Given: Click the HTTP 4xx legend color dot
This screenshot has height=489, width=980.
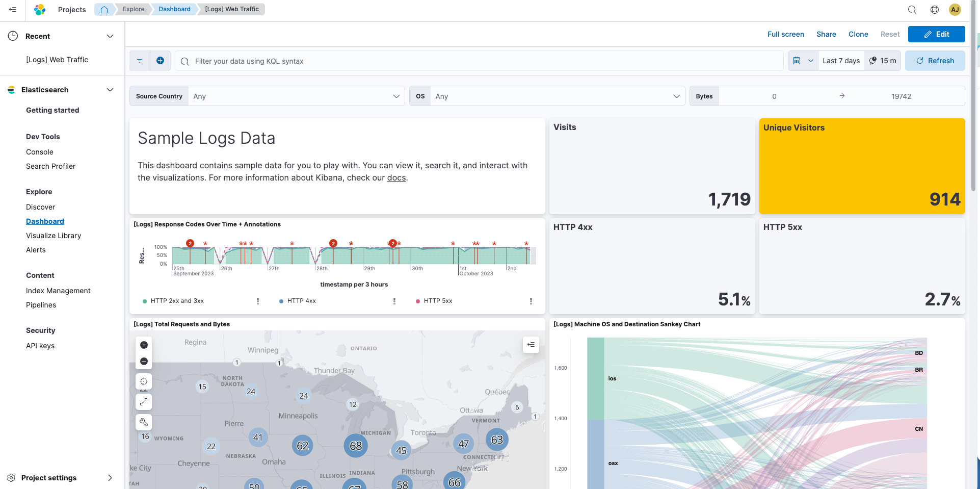Looking at the screenshot, I should [x=281, y=301].
